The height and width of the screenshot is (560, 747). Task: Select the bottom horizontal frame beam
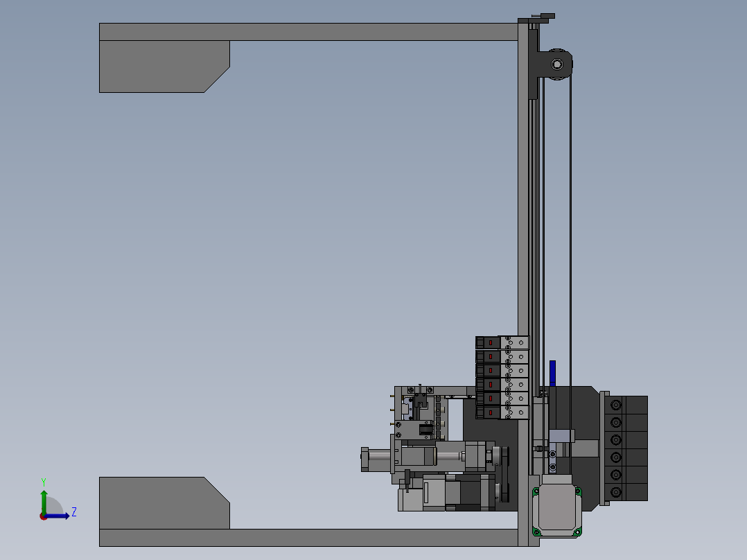point(308,538)
